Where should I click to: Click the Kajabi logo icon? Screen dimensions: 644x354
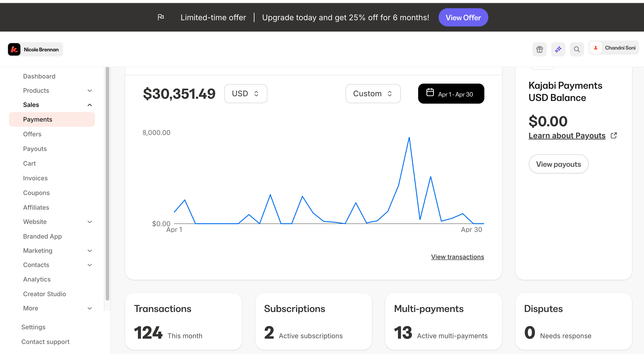(14, 49)
